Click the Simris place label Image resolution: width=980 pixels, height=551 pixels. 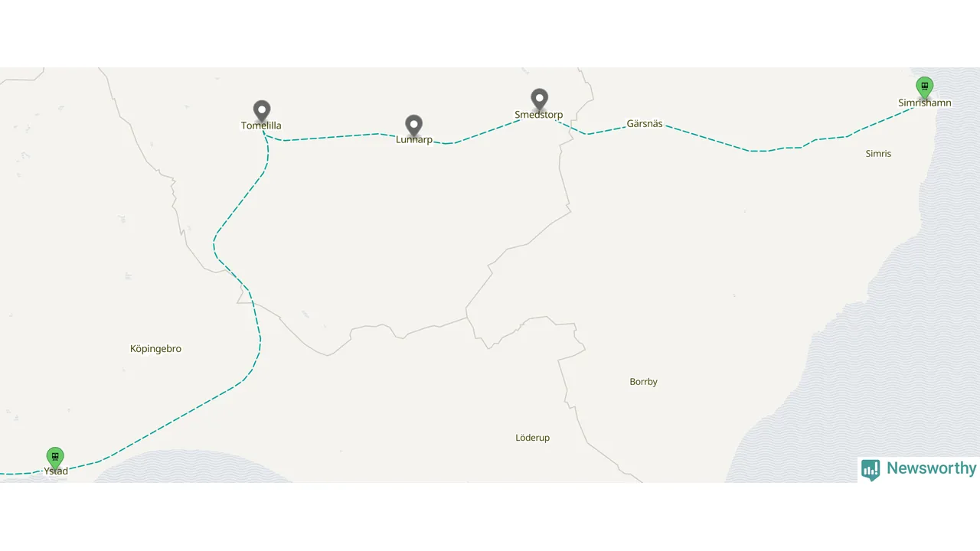[878, 154]
